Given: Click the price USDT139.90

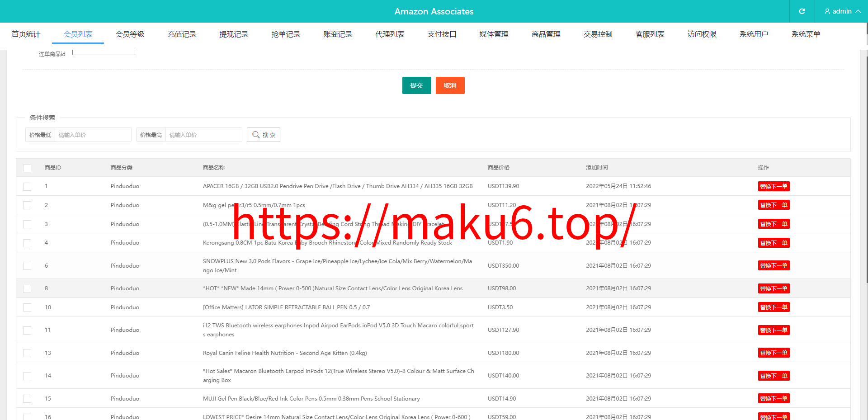Looking at the screenshot, I should coord(504,186).
